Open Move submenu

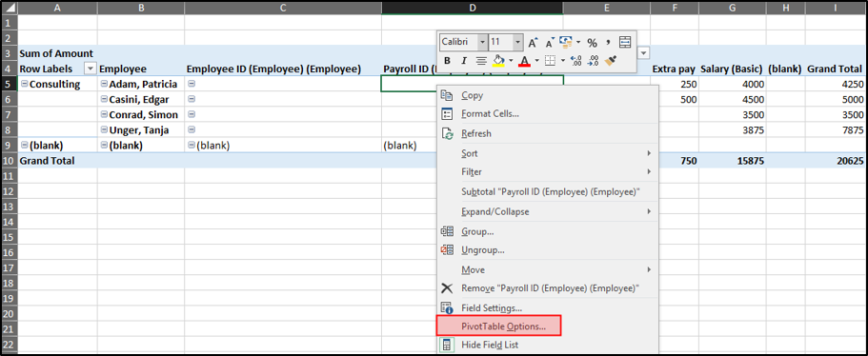[548, 269]
